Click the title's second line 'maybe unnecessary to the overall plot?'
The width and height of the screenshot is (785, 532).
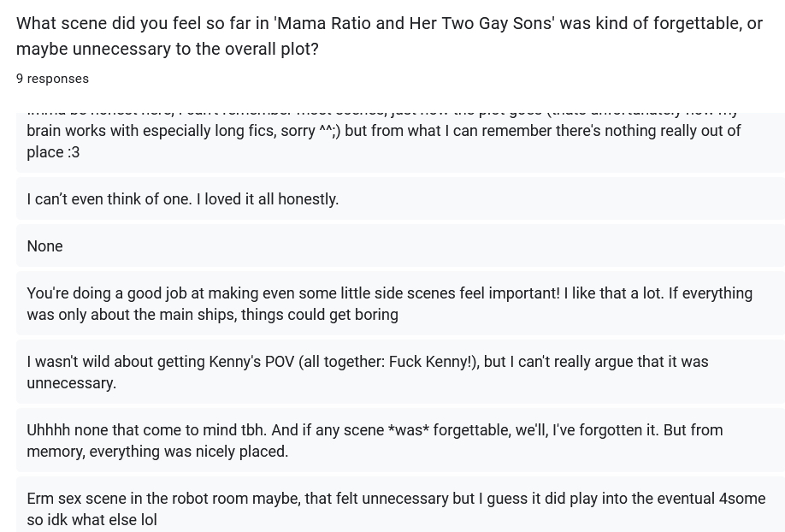click(167, 50)
